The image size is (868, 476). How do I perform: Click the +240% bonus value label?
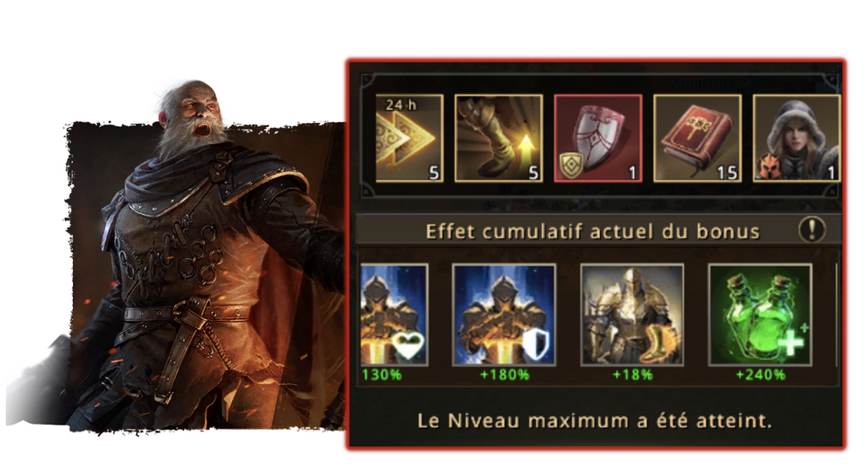pyautogui.click(x=760, y=375)
